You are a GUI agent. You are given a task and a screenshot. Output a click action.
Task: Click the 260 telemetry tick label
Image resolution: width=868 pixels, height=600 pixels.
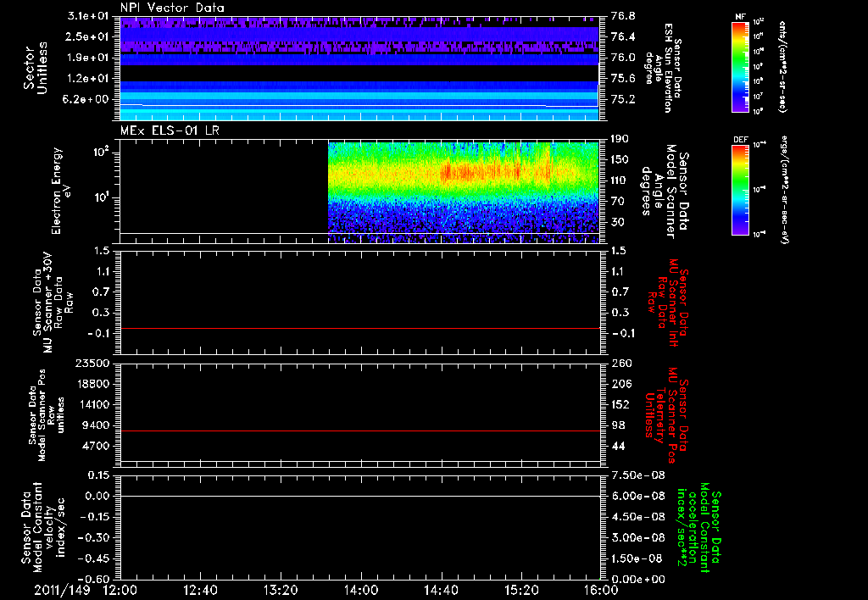pyautogui.click(x=621, y=364)
